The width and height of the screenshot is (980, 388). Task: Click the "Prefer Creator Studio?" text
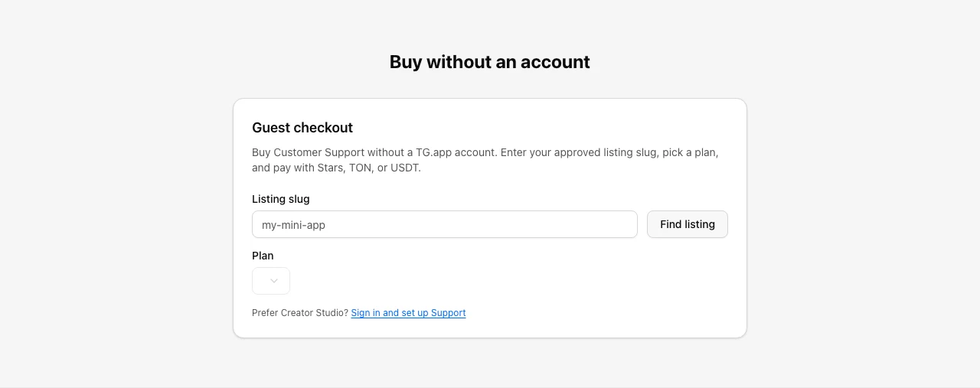pos(300,313)
